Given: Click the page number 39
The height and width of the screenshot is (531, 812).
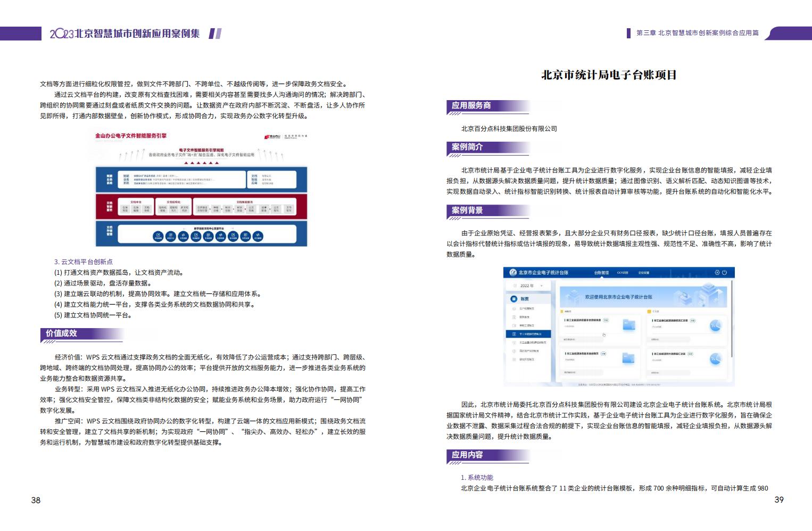Looking at the screenshot, I should [779, 500].
